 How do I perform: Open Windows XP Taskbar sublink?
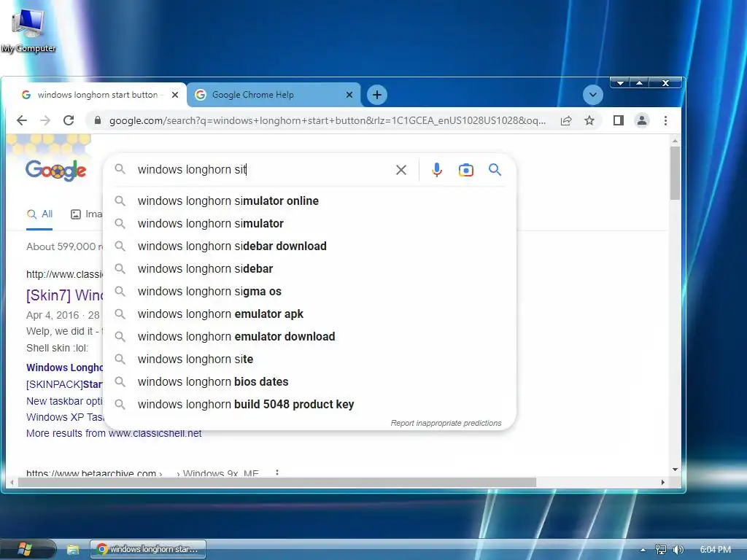pos(64,417)
